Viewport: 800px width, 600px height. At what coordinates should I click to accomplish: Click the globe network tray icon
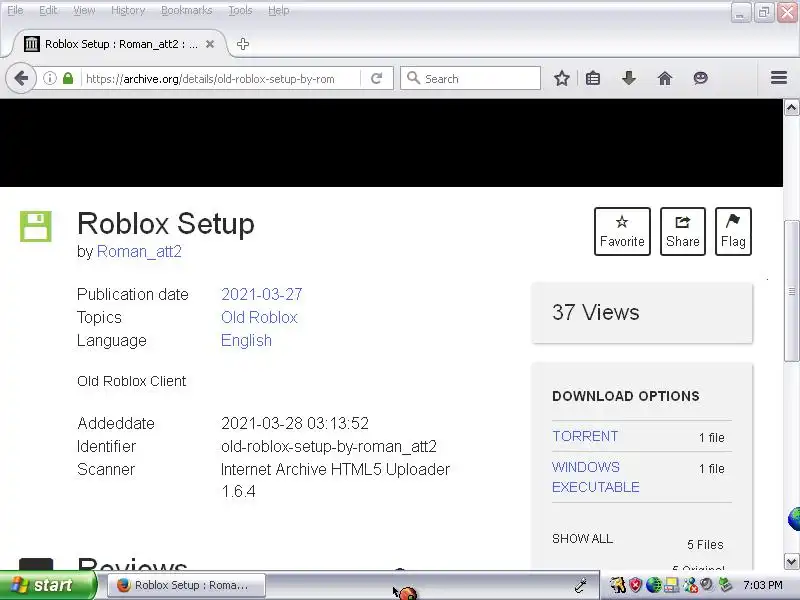pyautogui.click(x=653, y=585)
